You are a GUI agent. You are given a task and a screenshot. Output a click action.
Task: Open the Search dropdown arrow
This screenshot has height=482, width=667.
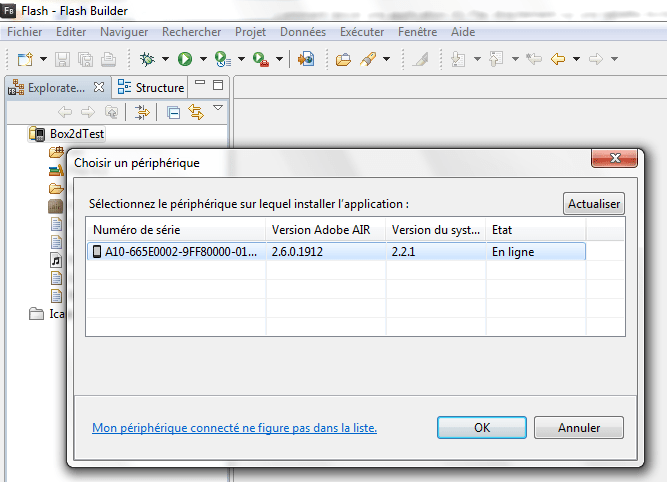386,59
